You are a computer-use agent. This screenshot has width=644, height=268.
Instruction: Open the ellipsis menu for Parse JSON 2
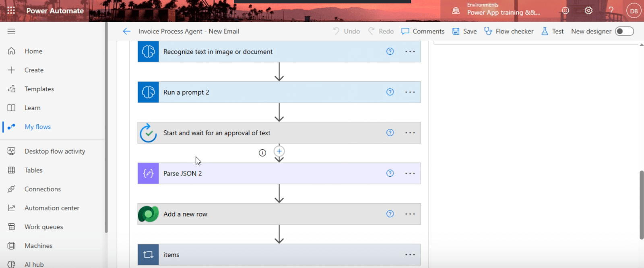410,173
